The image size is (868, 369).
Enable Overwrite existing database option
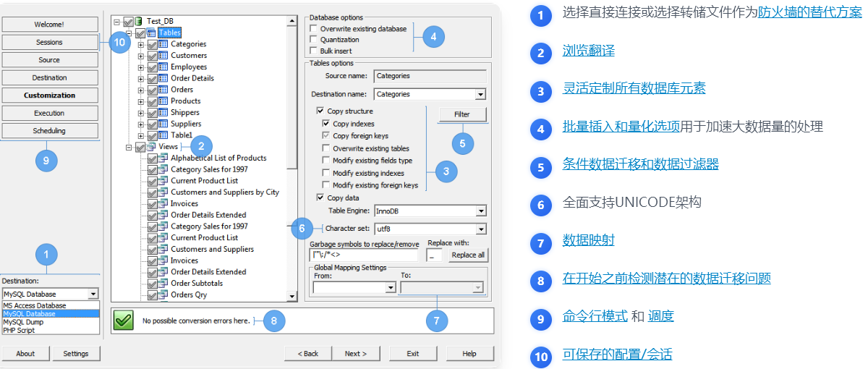(x=313, y=29)
